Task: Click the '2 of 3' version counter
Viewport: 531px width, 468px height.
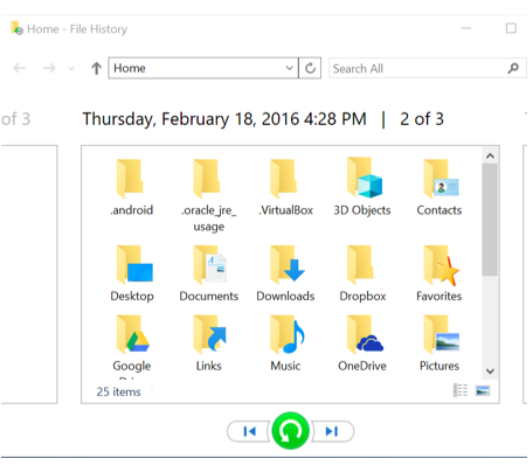Action: (x=422, y=119)
